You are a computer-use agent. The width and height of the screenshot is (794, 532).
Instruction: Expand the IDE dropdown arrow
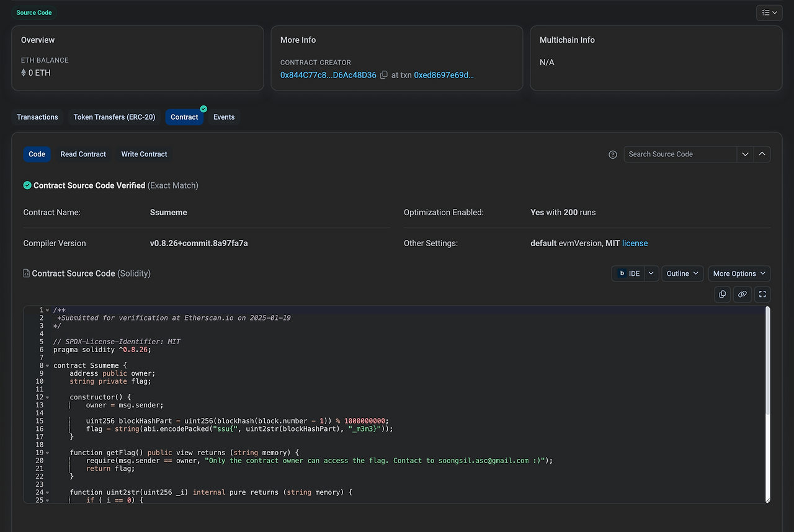click(651, 273)
